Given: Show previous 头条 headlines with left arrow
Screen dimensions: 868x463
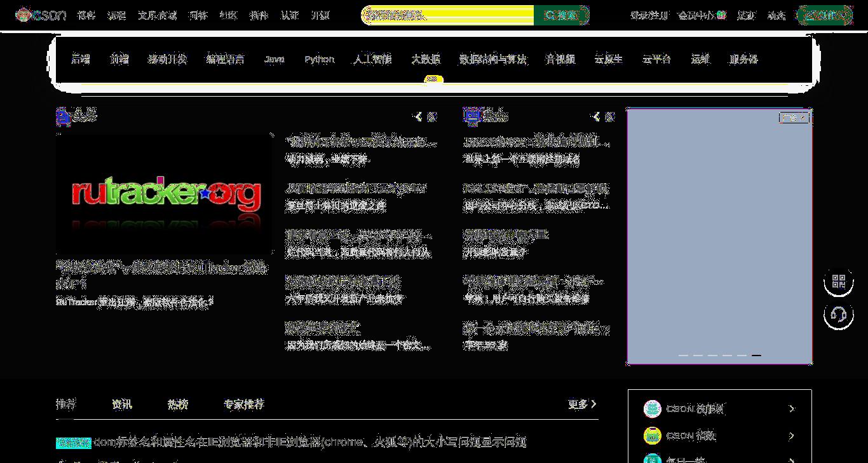Looking at the screenshot, I should 418,116.
